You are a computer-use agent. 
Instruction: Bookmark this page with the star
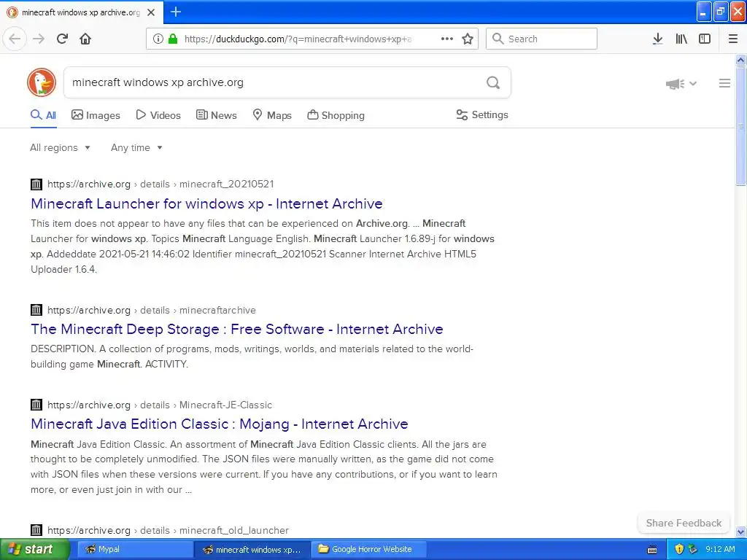coord(468,39)
